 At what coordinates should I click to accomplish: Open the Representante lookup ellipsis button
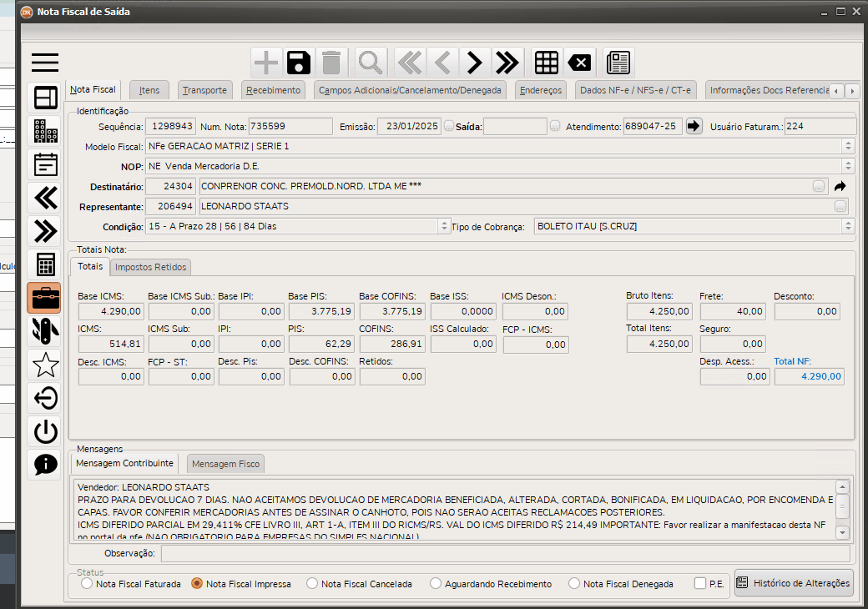[840, 206]
